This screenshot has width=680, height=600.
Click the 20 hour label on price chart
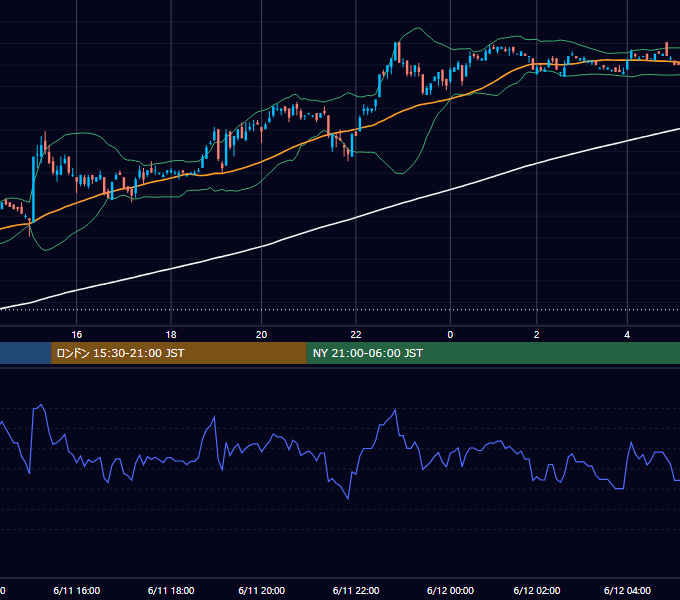[261, 335]
